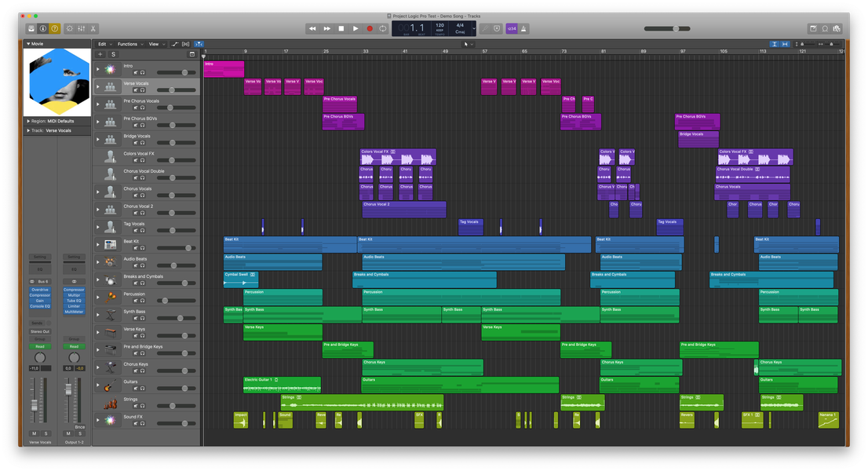The width and height of the screenshot is (868, 471).
Task: Open the View menu in Tracks area
Action: point(156,44)
